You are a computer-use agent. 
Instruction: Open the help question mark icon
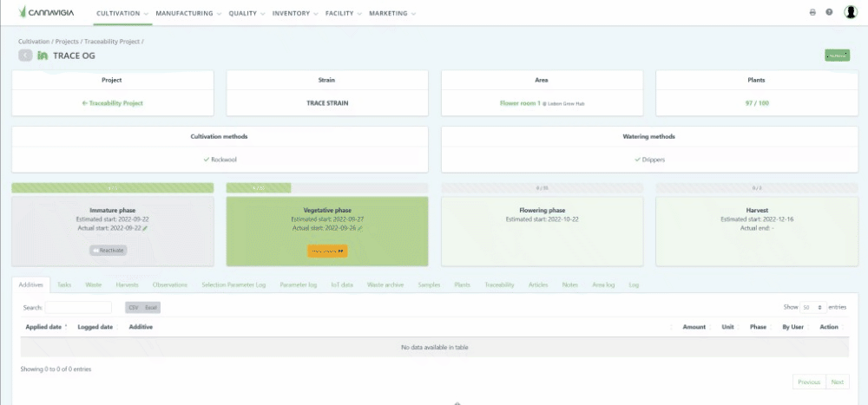point(829,13)
